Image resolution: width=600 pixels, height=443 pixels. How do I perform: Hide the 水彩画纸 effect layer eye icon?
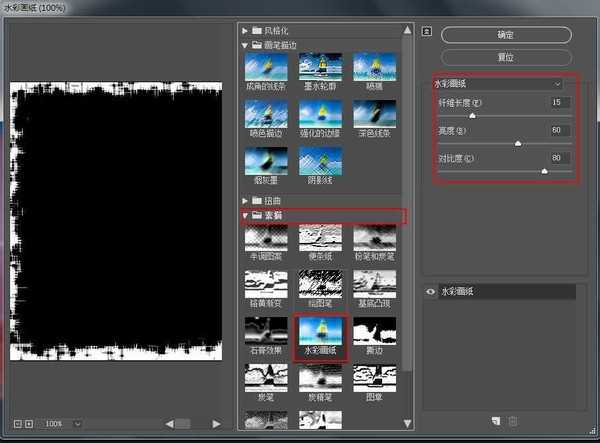pos(431,292)
